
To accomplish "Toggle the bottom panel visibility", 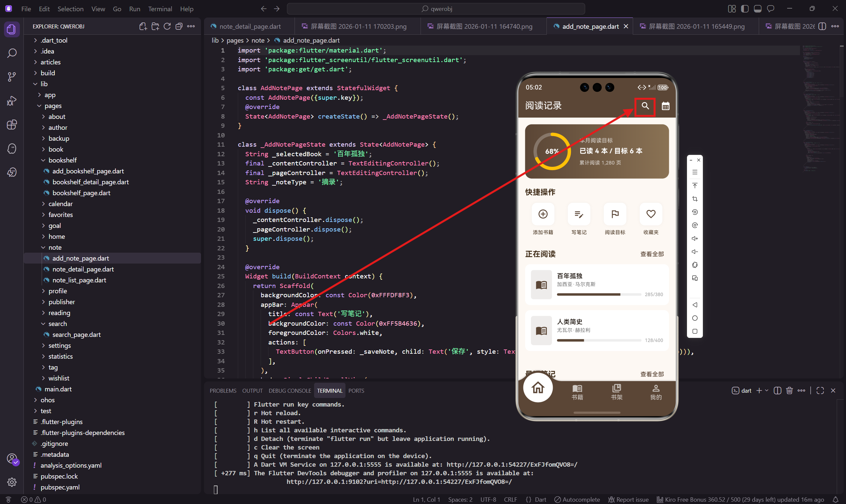I will pyautogui.click(x=757, y=9).
